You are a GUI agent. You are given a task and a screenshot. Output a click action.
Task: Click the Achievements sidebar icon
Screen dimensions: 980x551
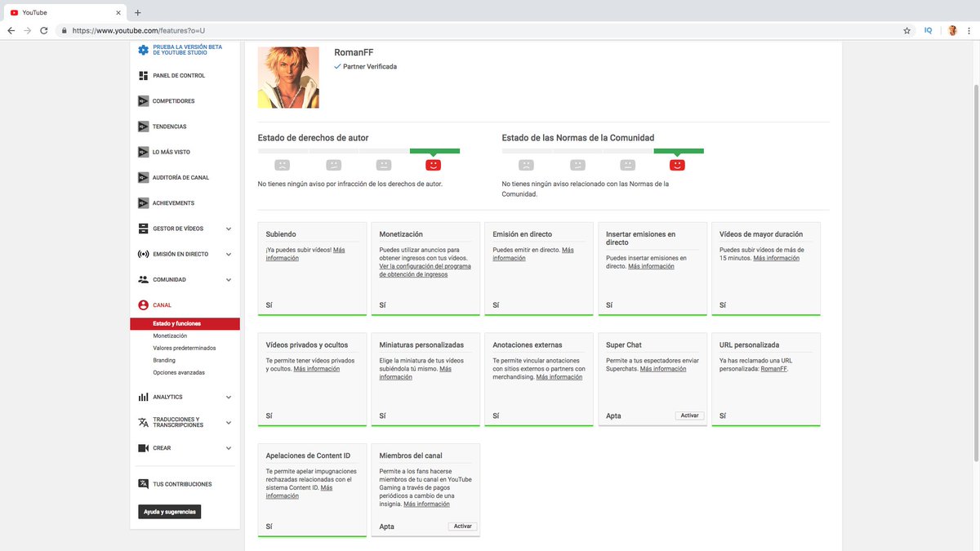144,202
